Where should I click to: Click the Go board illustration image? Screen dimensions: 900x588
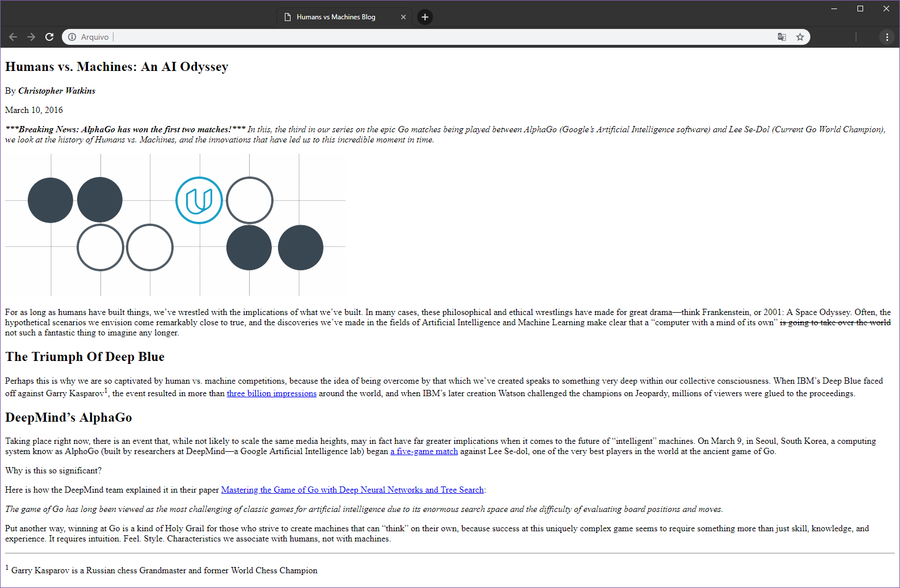click(x=175, y=225)
